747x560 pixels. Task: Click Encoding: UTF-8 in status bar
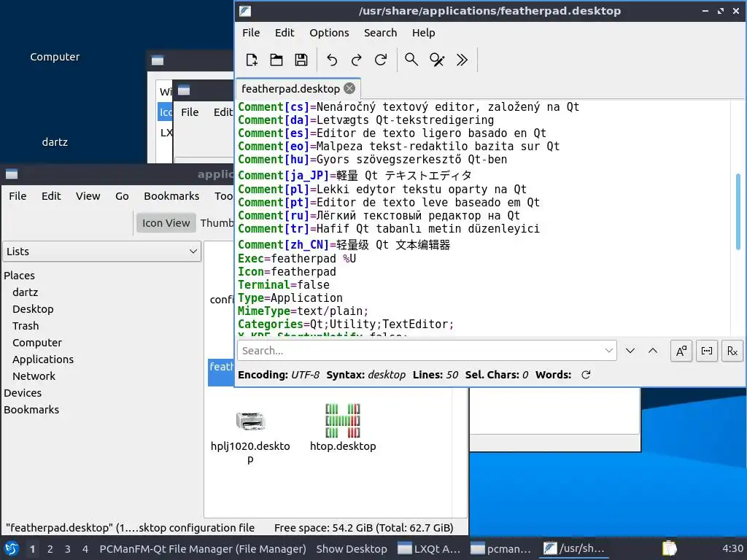tap(279, 375)
